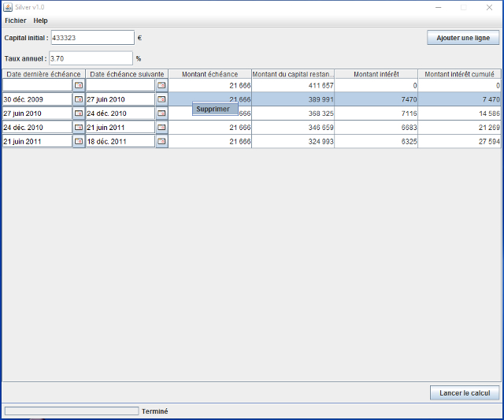
Task: Click the Lancer le calcul button
Action: tap(464, 393)
